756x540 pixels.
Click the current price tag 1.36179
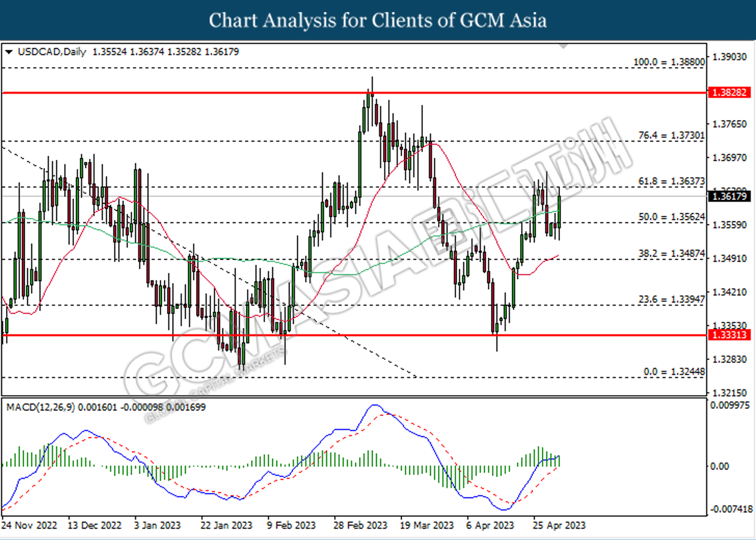click(x=729, y=196)
